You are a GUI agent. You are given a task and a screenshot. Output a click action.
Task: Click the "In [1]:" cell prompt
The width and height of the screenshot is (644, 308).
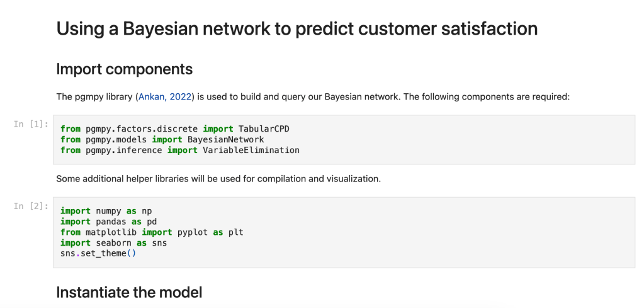click(31, 124)
